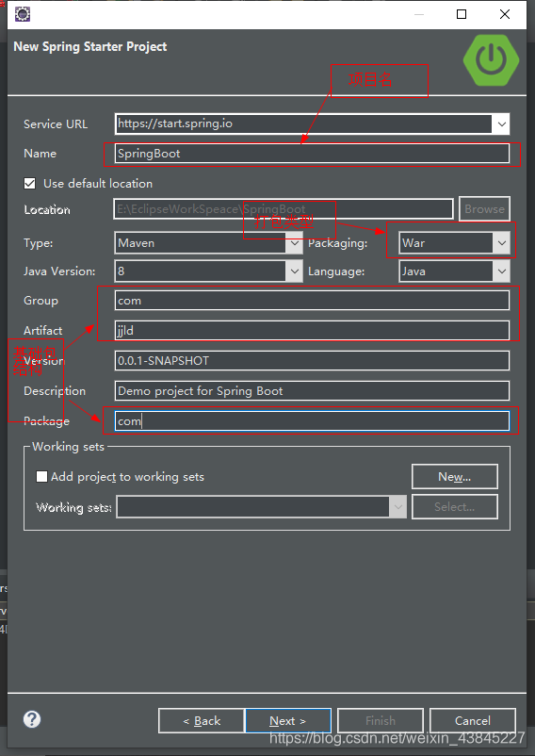Open the Type dropdown showing Maven
This screenshot has height=756, width=535.
[208, 243]
